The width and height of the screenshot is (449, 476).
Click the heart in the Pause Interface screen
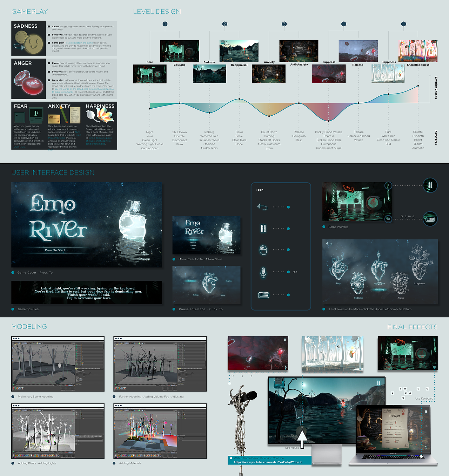210,283
